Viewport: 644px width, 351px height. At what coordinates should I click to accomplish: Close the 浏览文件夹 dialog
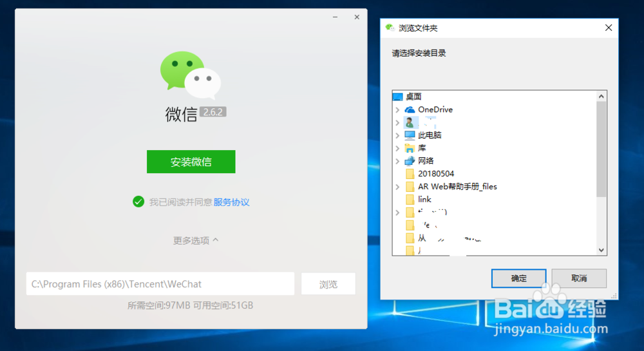tap(609, 28)
